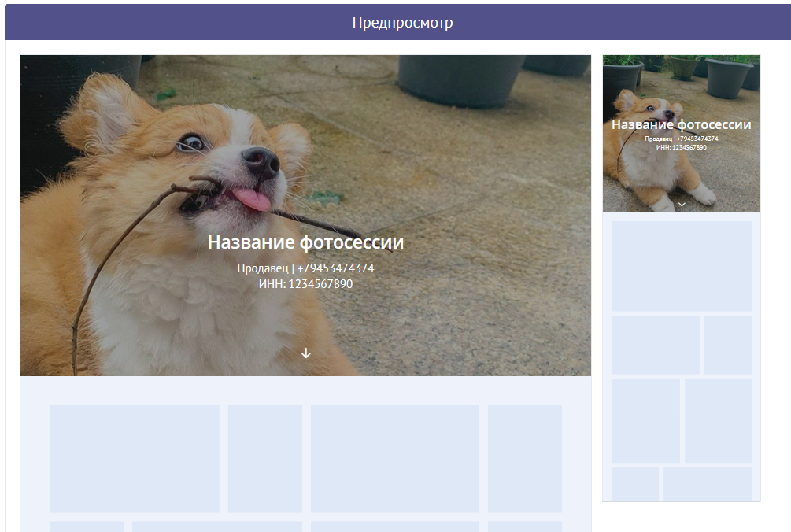Open the second narrow placeholder tile in desktop gallery
The width and height of the screenshot is (791, 532).
pyautogui.click(x=264, y=458)
